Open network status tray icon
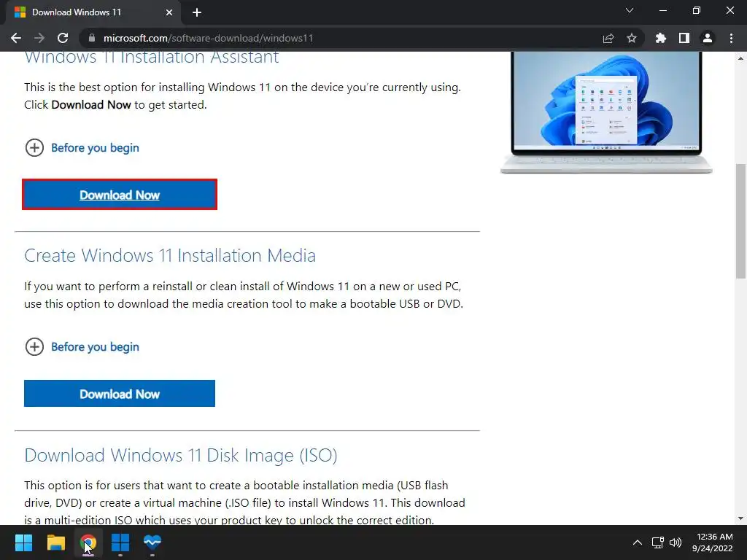This screenshot has height=560, width=747. click(658, 542)
